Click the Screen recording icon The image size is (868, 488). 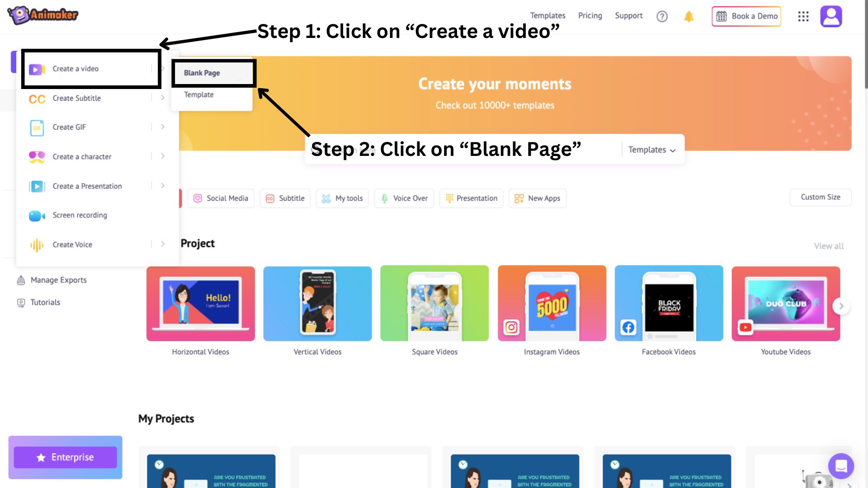[x=37, y=215]
